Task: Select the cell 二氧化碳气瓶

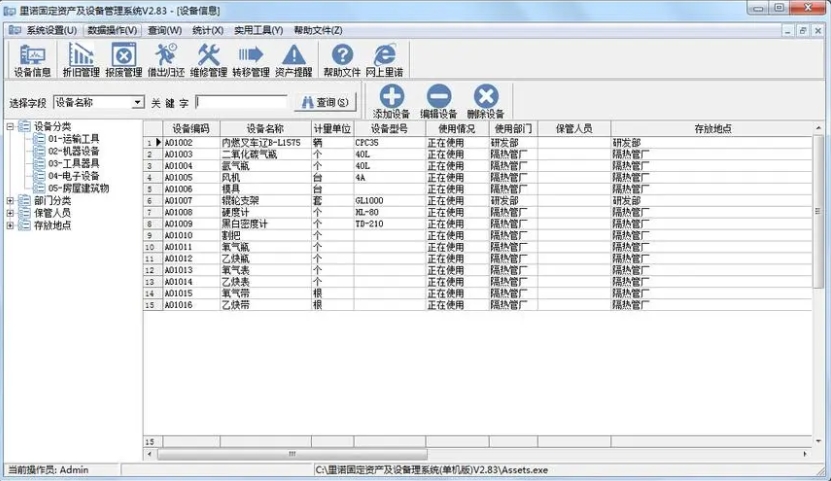Action: (x=266, y=154)
